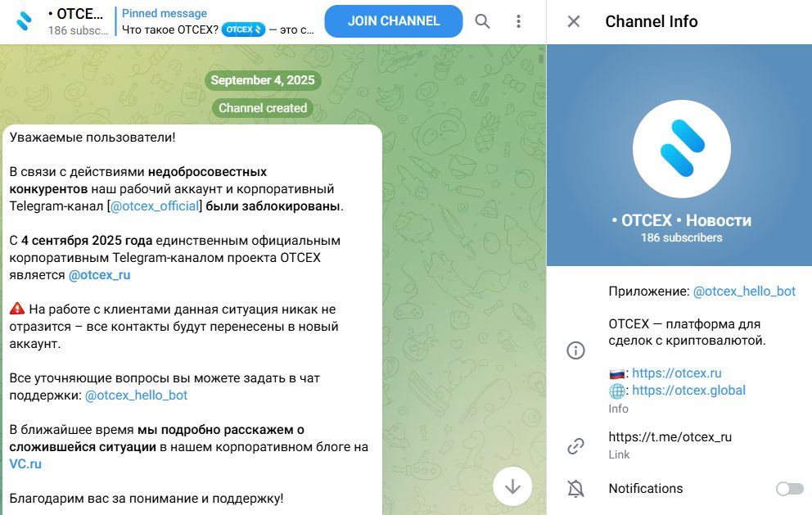Click the chain link icon beside t.me link

tap(575, 445)
